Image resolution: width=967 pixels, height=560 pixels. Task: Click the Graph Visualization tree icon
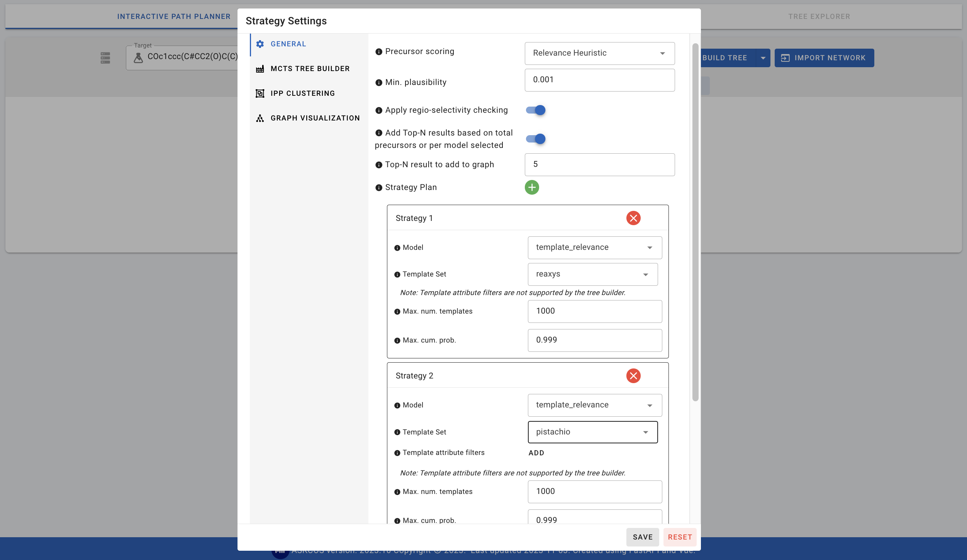click(260, 118)
